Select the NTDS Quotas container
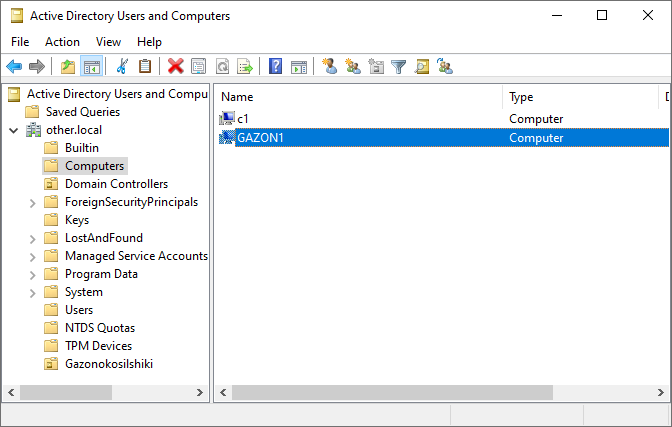 click(x=100, y=328)
